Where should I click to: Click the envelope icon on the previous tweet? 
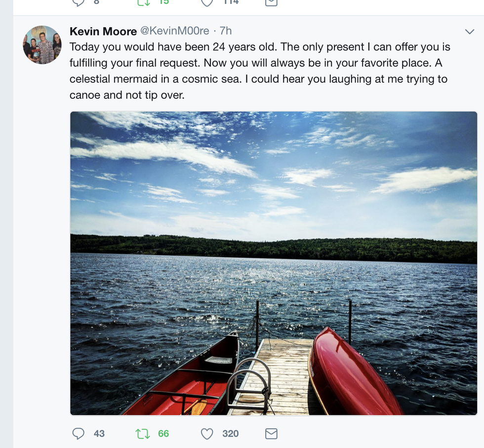pos(271,2)
